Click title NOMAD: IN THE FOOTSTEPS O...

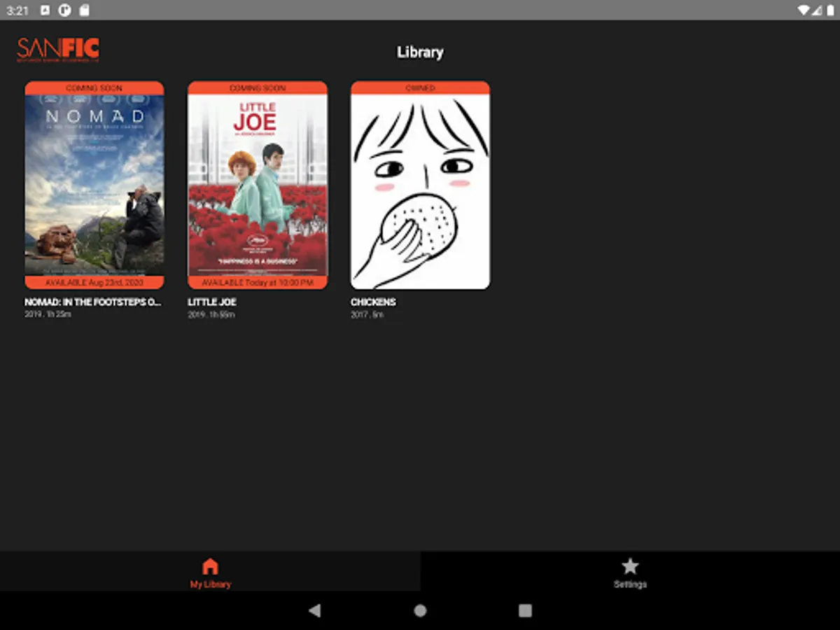click(x=93, y=302)
